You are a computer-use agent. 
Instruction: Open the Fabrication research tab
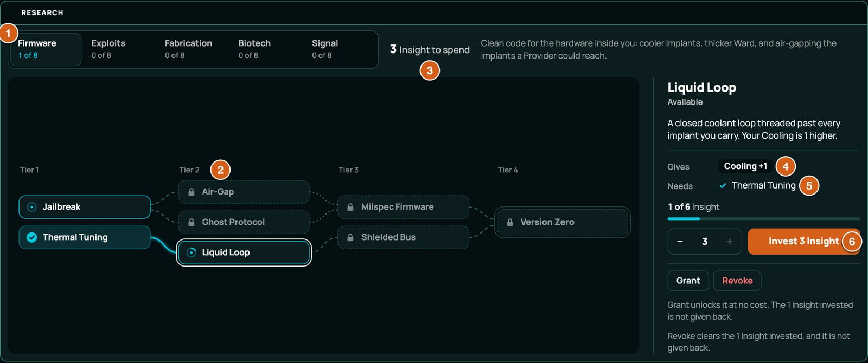(x=193, y=49)
